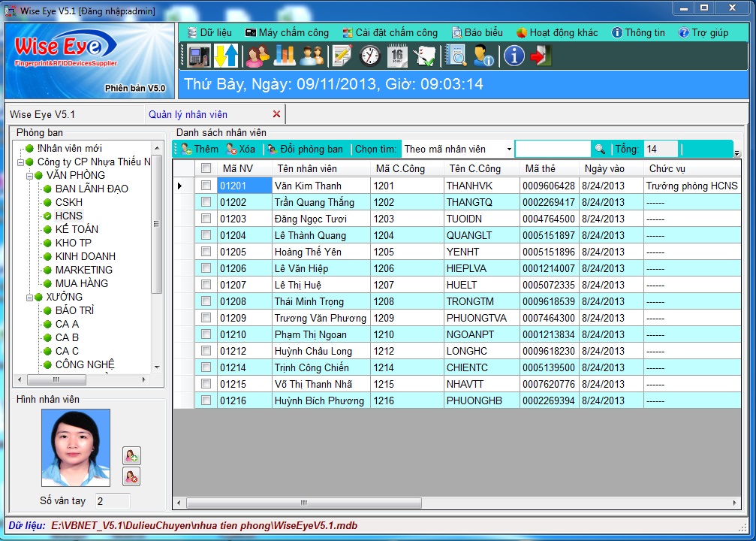Collapse the XƯỞNG tree node
This screenshot has height=541, width=756.
(x=29, y=298)
